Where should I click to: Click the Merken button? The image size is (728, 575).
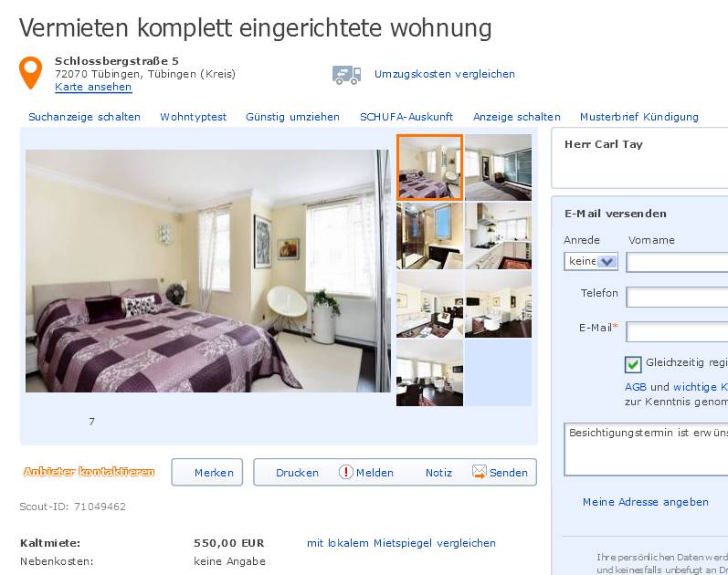tap(207, 473)
